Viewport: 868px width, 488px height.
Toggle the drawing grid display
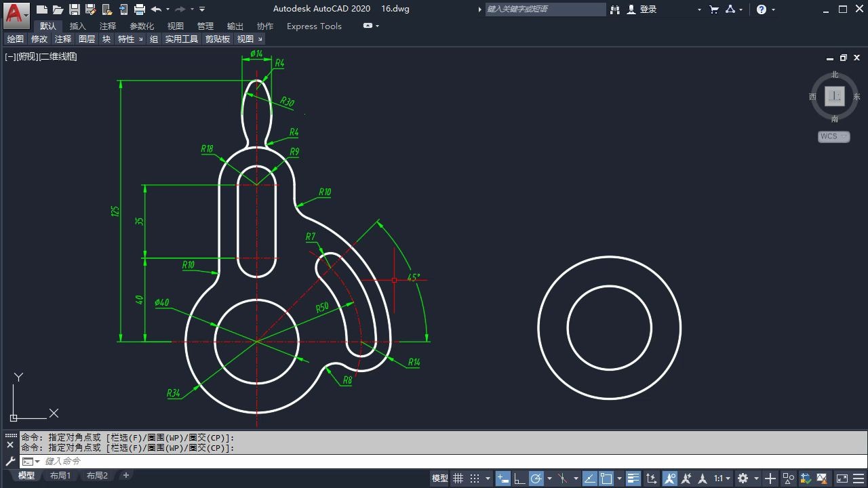click(458, 478)
